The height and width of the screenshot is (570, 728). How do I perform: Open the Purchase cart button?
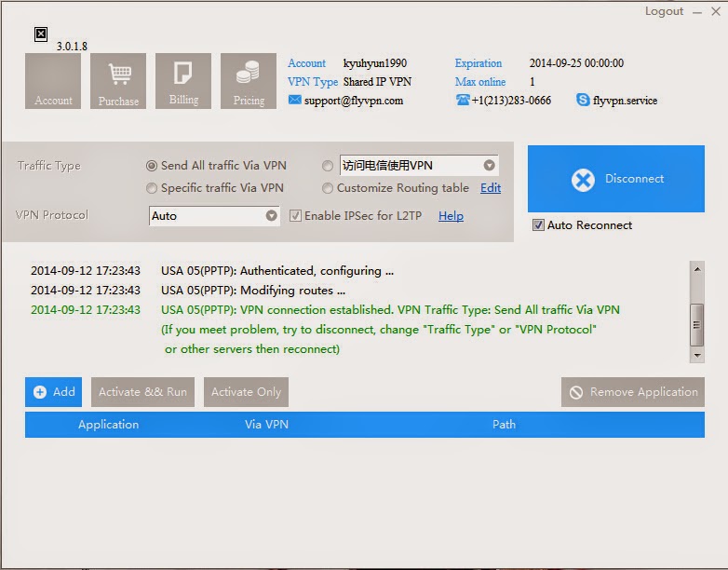coord(118,81)
